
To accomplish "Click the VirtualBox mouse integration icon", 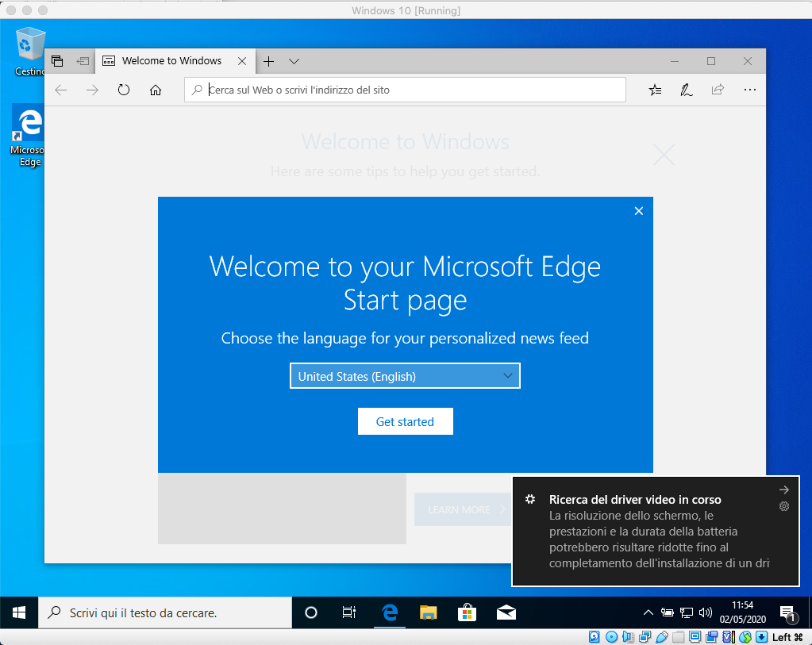I will click(745, 637).
